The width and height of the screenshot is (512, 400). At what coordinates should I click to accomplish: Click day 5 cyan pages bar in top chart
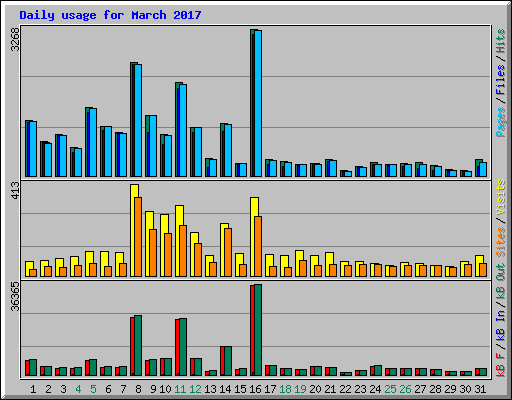tap(93, 142)
